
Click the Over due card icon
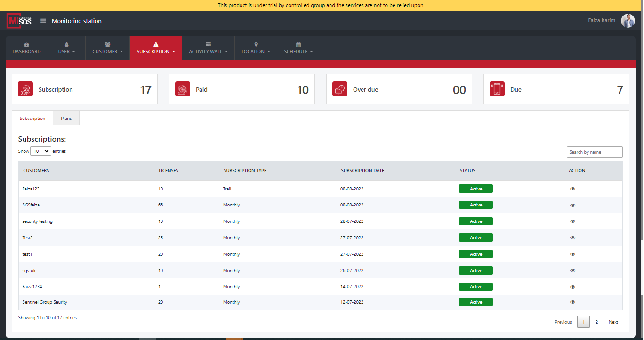click(340, 89)
